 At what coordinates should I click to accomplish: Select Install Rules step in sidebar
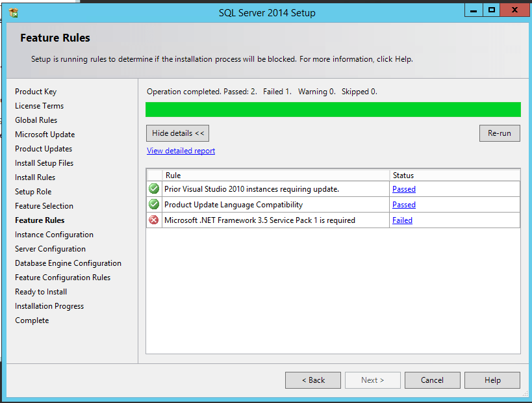pos(35,177)
